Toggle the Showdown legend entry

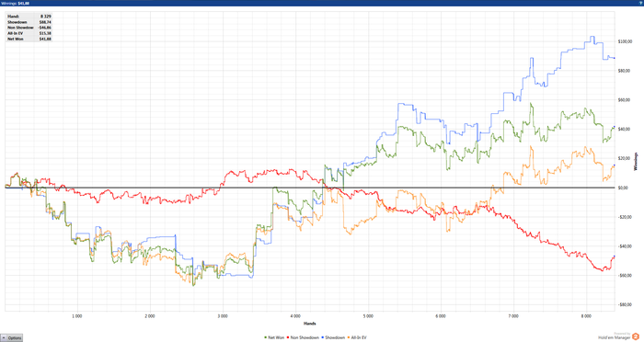[x=333, y=337]
